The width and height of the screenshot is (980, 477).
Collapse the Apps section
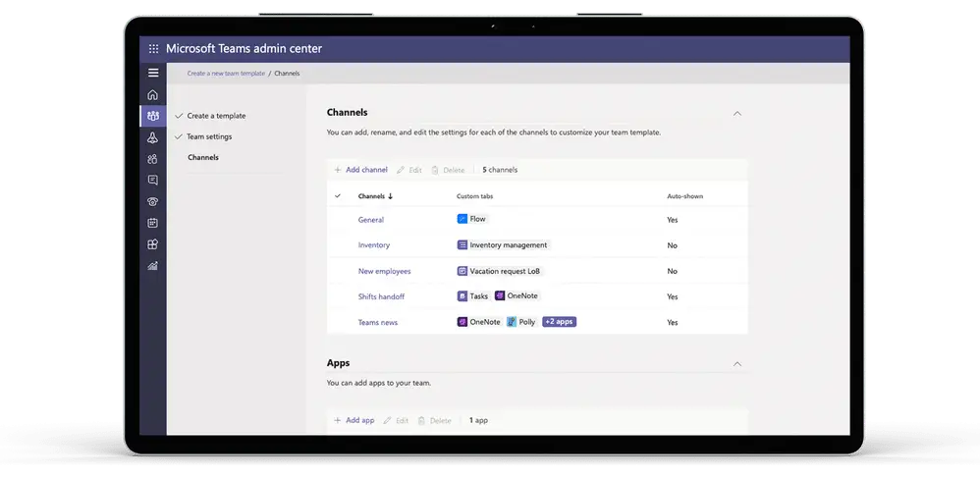[736, 364]
